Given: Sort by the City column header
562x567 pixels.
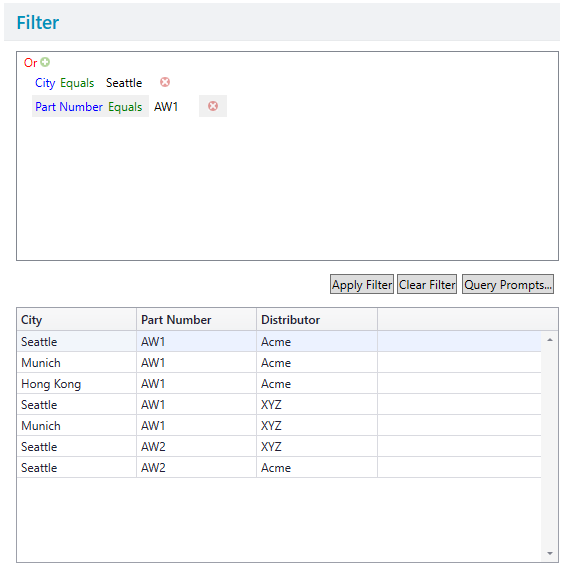Looking at the screenshot, I should 76,319.
